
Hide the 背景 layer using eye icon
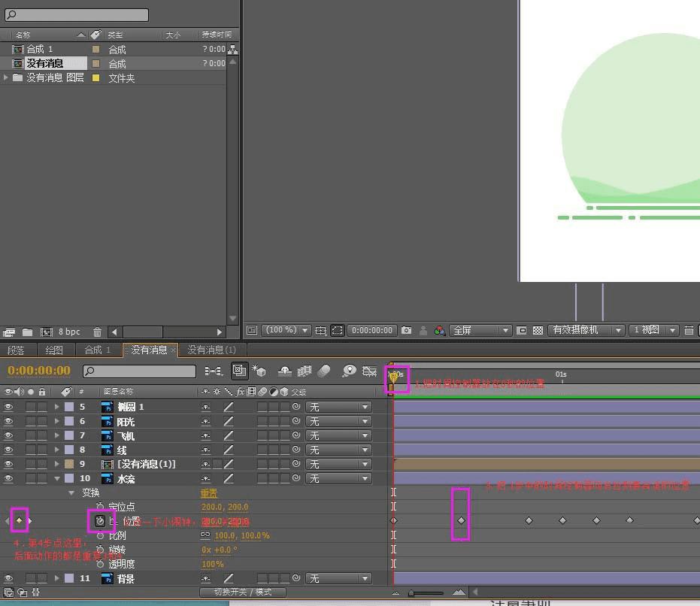(9, 578)
